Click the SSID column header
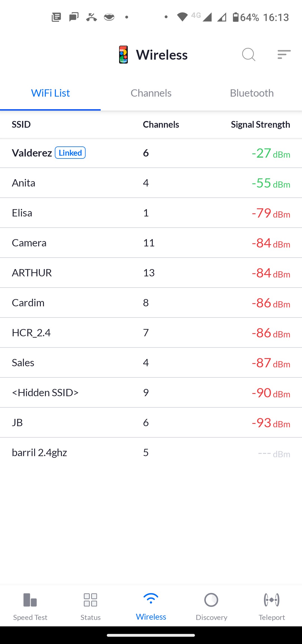This screenshot has height=644, width=302. tap(21, 125)
